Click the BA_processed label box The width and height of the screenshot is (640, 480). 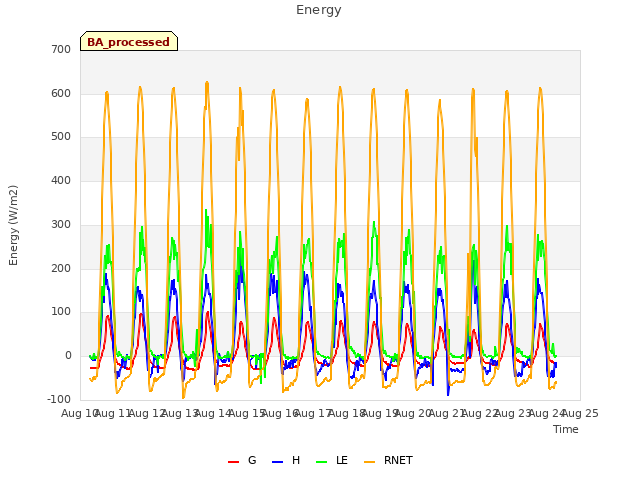coord(129,41)
